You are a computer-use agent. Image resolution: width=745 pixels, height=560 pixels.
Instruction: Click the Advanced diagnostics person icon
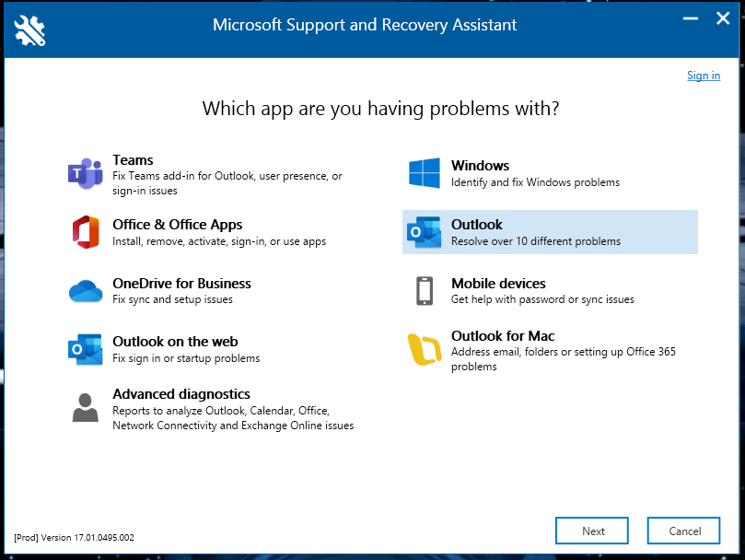click(86, 407)
